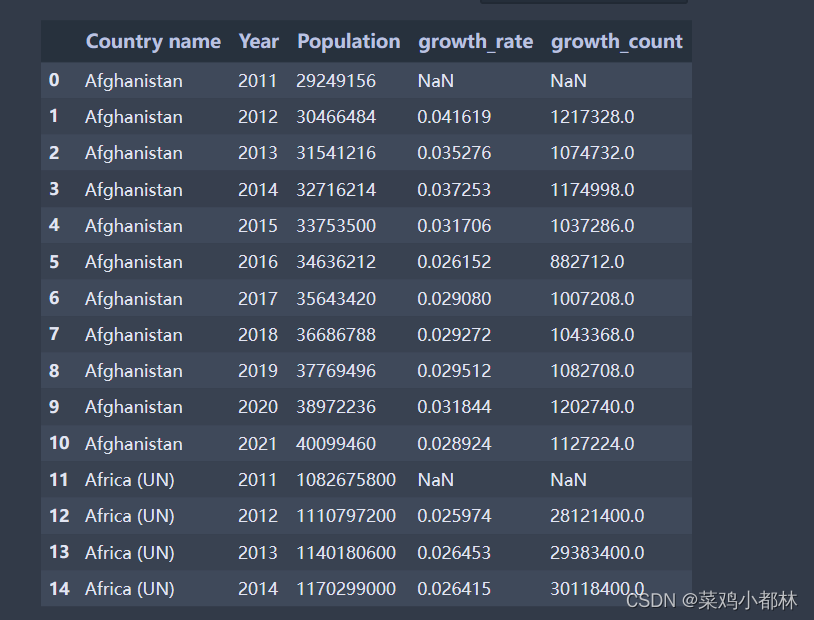Select population value 1140180600

click(x=346, y=552)
